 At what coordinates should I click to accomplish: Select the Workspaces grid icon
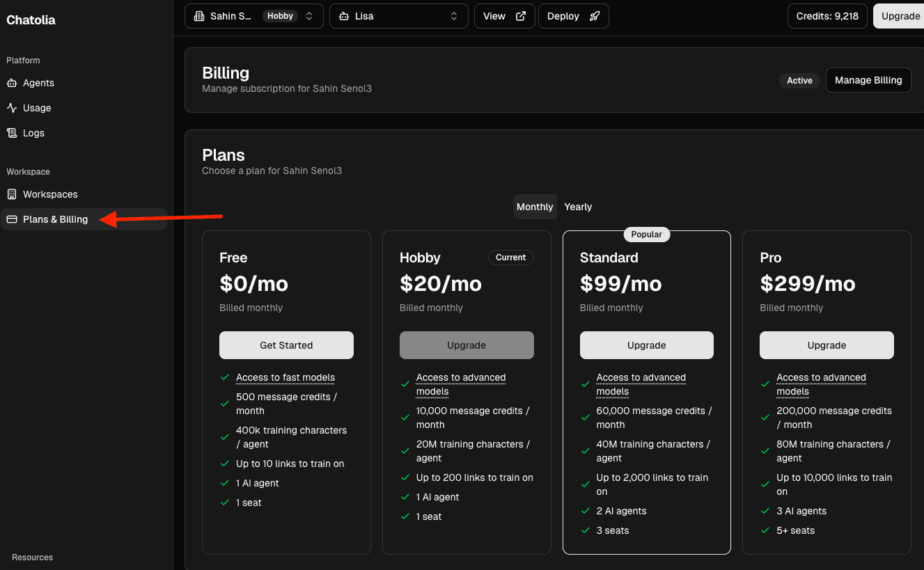point(13,194)
